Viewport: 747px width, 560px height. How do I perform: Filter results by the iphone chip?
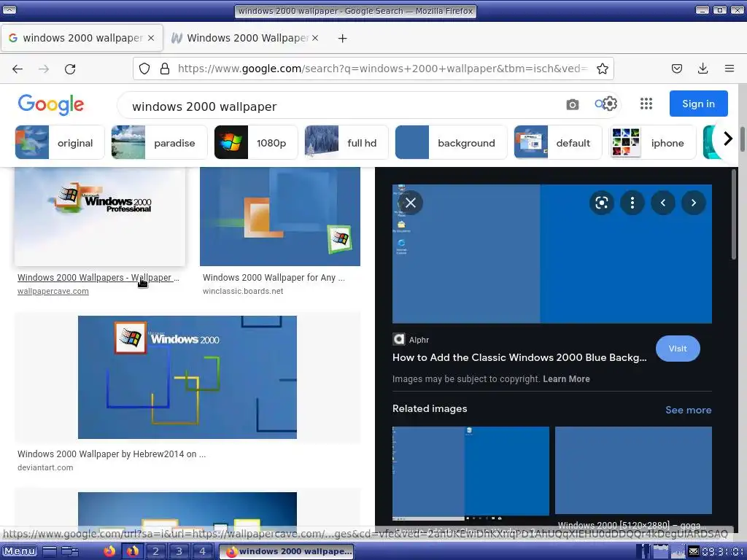pos(653,142)
